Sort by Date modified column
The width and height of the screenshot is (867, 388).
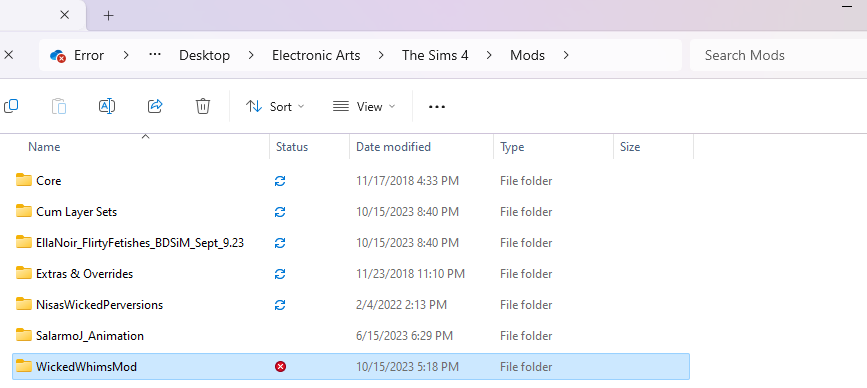click(393, 147)
